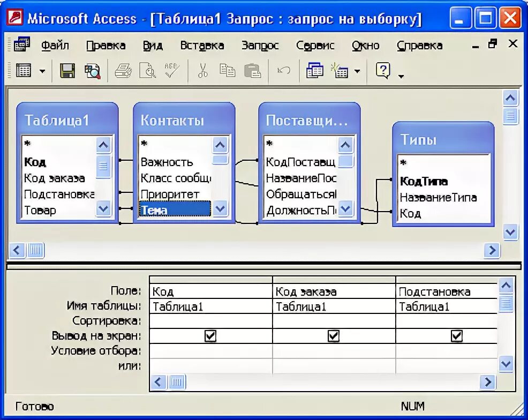This screenshot has height=420, width=528.
Task: Click или criteria cell under Код заказа
Action: (x=334, y=366)
